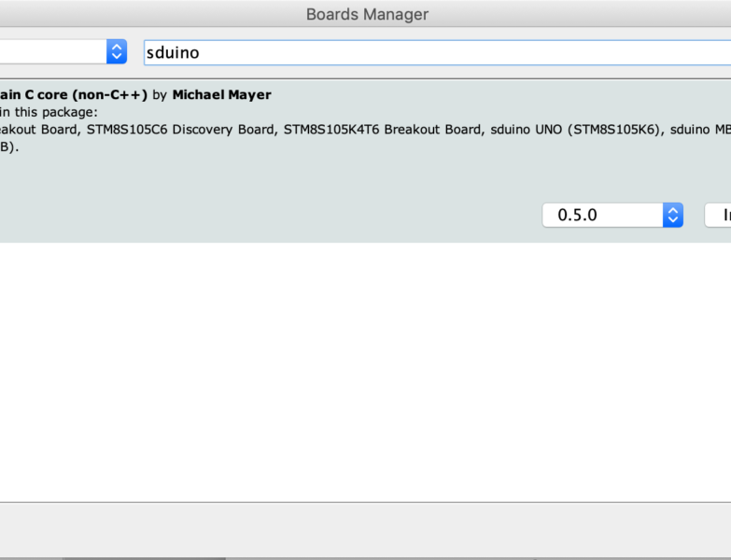This screenshot has width=731, height=560.
Task: Click the 'in this package:' line
Action: (49, 112)
